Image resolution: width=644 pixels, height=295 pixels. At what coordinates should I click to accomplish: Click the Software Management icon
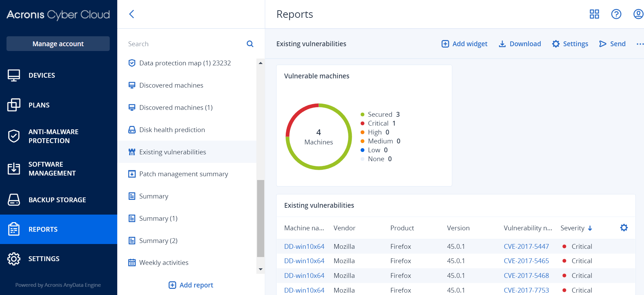coord(14,169)
